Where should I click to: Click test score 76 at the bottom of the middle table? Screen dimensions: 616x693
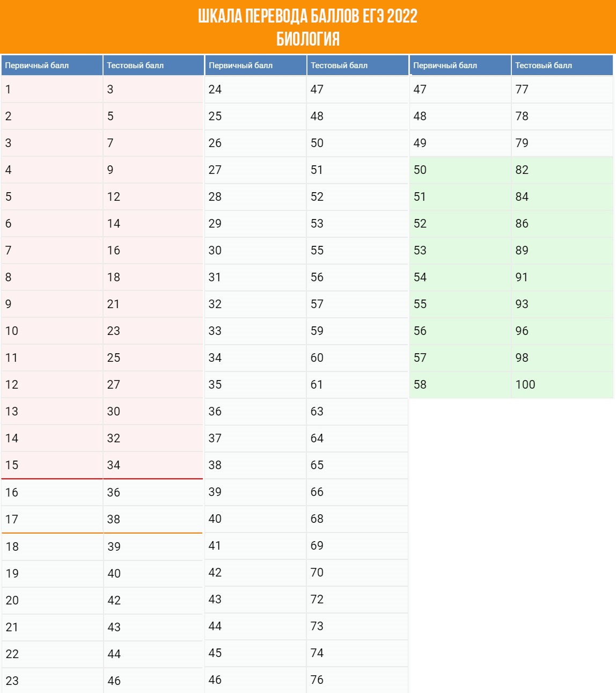[x=357, y=680]
